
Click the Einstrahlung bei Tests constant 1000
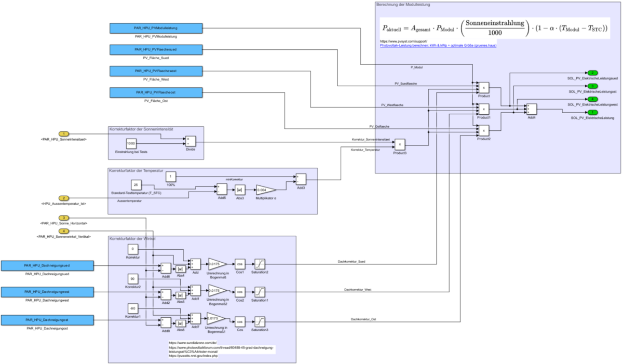[131, 144]
